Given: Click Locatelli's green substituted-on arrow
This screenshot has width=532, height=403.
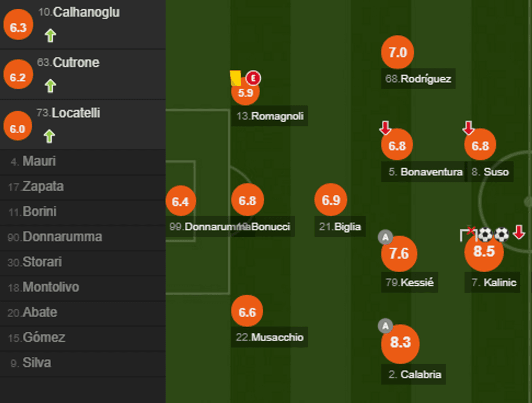Looking at the screenshot, I should [x=50, y=136].
